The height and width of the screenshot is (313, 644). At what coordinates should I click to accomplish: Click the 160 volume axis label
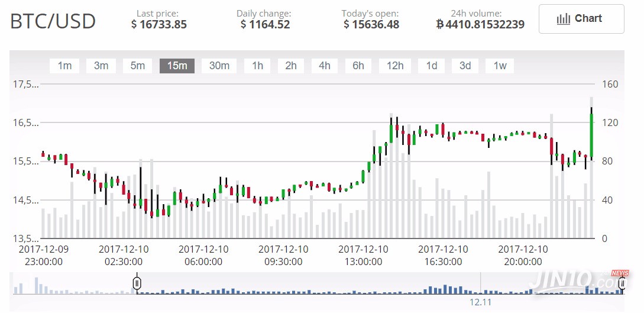click(610, 84)
